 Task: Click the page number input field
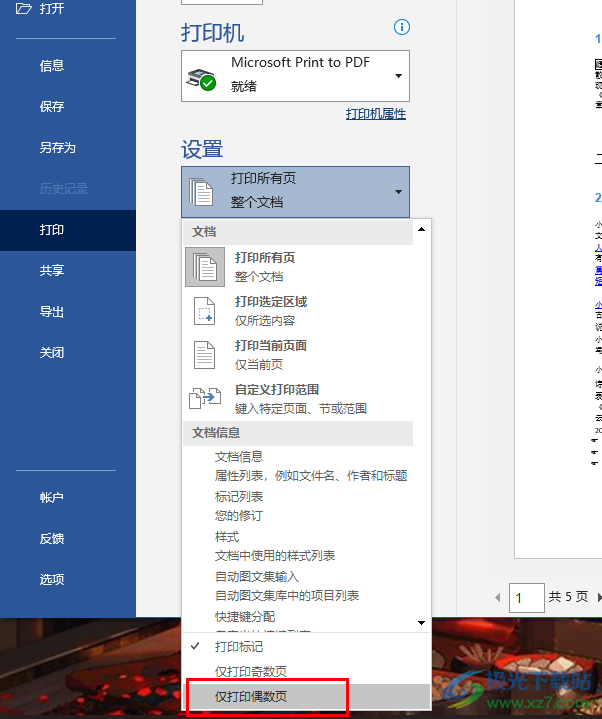(x=526, y=598)
